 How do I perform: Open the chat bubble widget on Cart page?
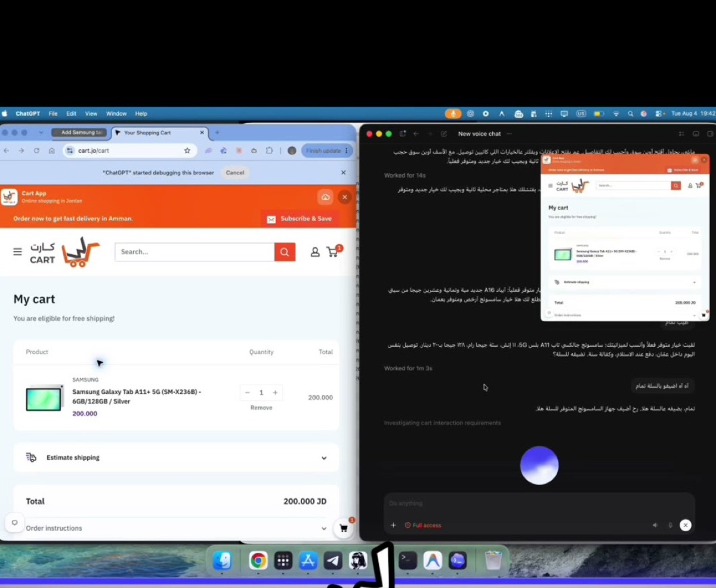[x=14, y=522]
